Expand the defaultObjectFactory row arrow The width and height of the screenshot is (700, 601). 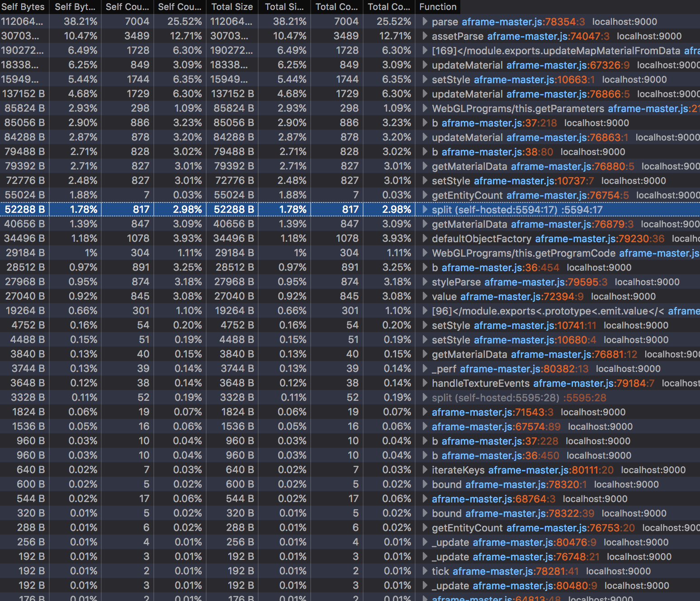coord(425,238)
